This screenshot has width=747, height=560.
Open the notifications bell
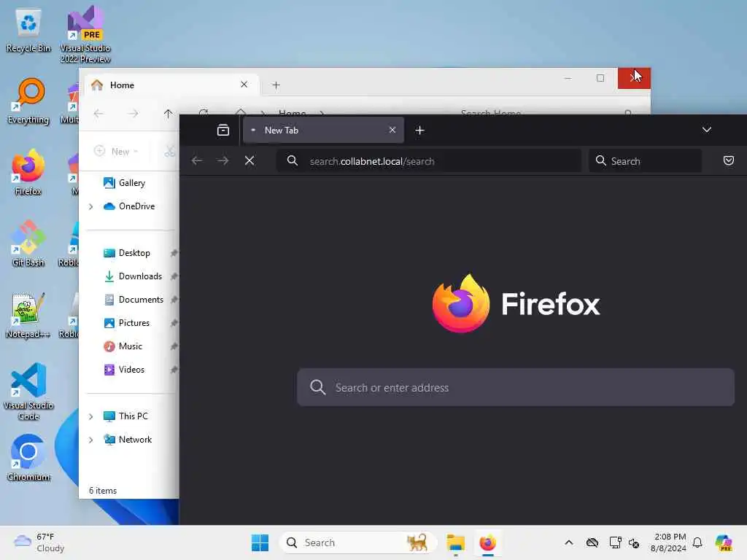pos(697,542)
